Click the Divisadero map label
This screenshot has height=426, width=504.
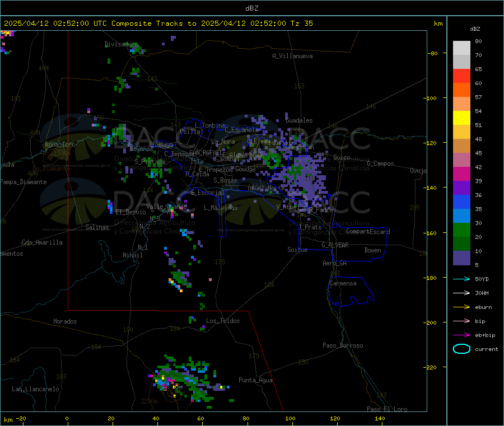(x=121, y=44)
